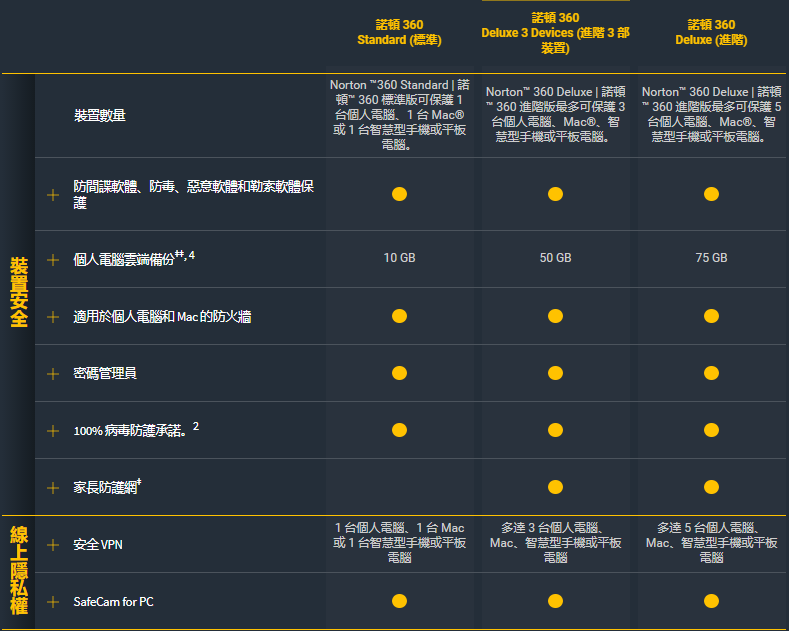Click plus icon beside 100% 病毒防護承諾

pyautogui.click(x=53, y=430)
